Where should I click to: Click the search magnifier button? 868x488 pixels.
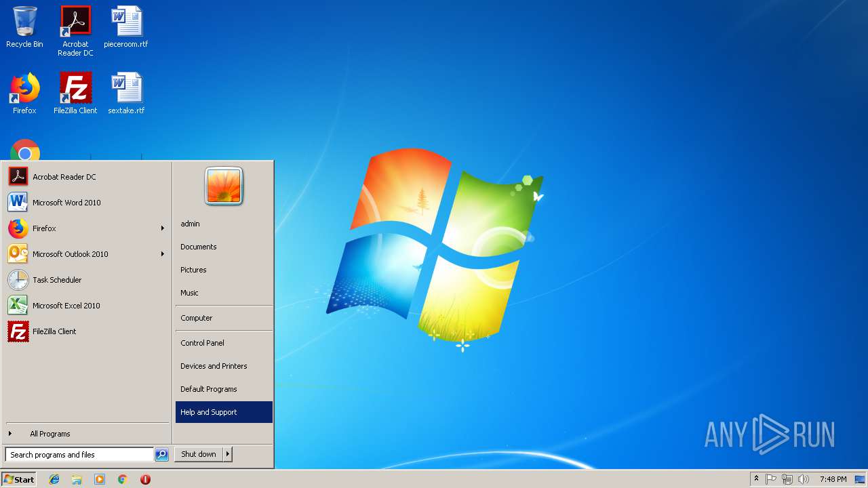161,455
